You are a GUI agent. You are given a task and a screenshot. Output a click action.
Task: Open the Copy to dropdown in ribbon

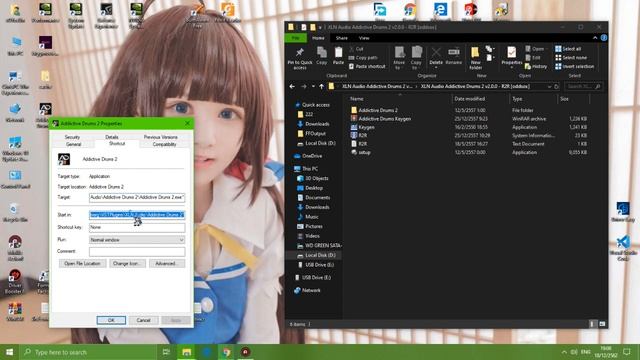(x=416, y=58)
